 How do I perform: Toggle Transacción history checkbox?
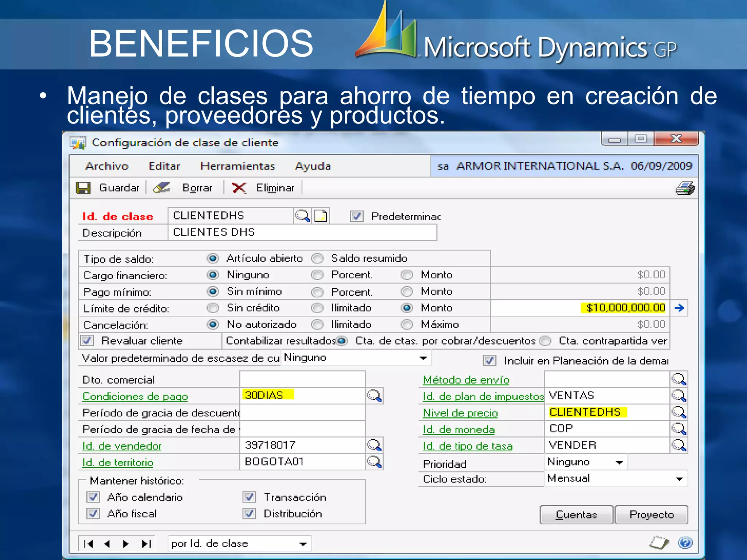[x=249, y=497]
